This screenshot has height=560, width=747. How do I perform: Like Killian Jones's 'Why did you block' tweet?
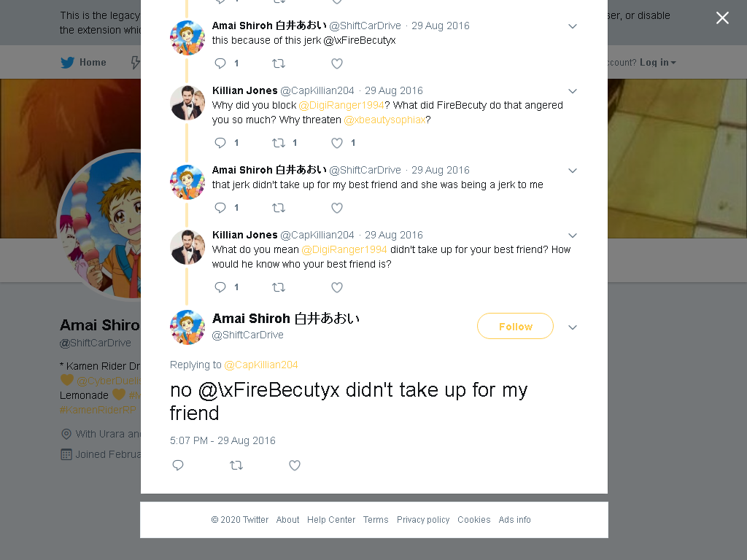click(337, 143)
